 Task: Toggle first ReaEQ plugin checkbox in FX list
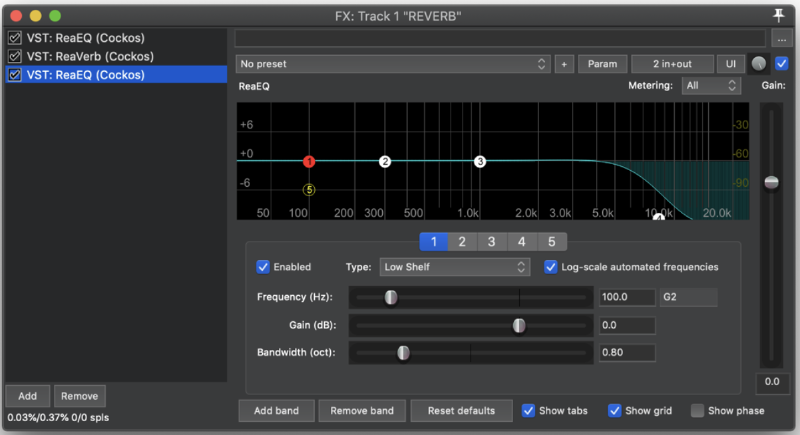pyautogui.click(x=15, y=38)
